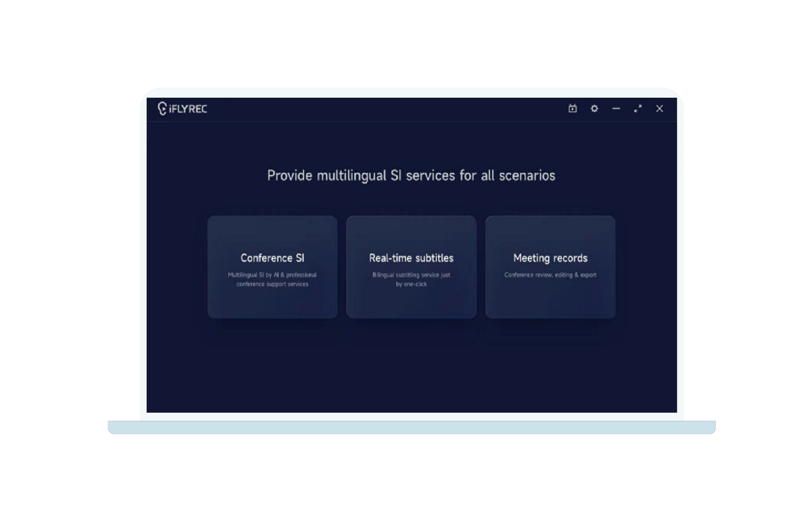
Task: Click the word "scenarios" in the heading
Action: pos(527,176)
